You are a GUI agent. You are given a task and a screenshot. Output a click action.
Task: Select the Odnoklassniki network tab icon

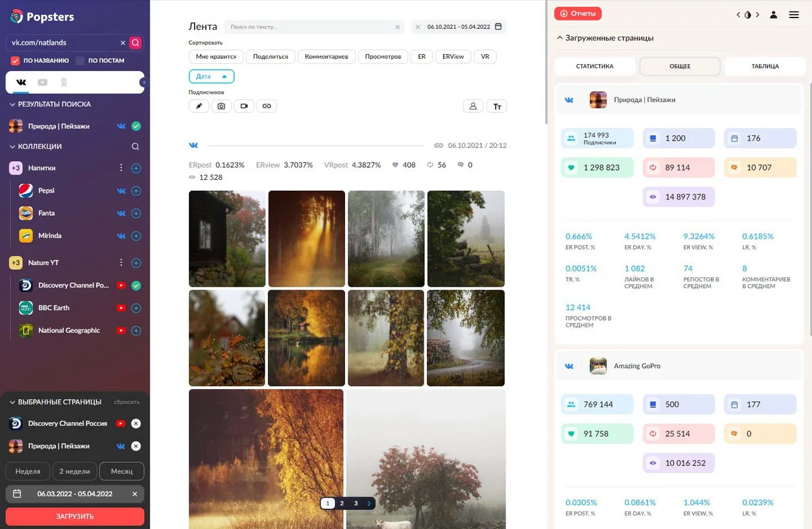click(x=64, y=83)
